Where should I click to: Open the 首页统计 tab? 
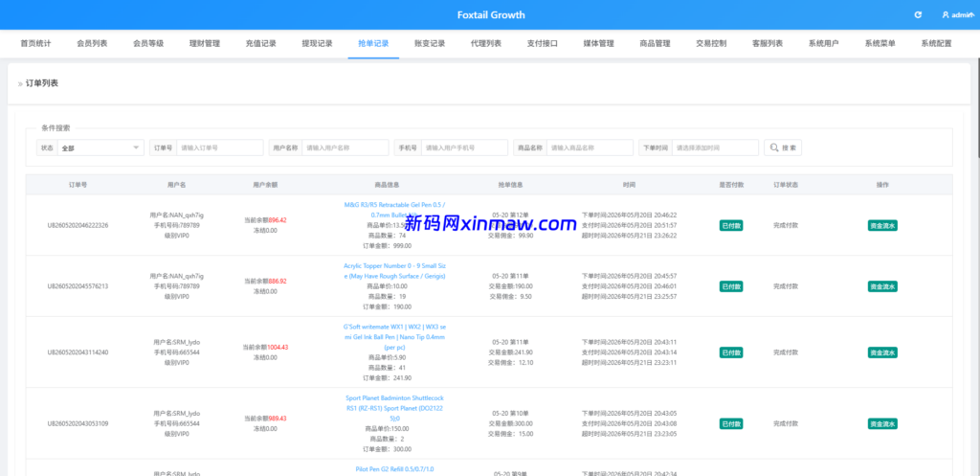pos(35,44)
